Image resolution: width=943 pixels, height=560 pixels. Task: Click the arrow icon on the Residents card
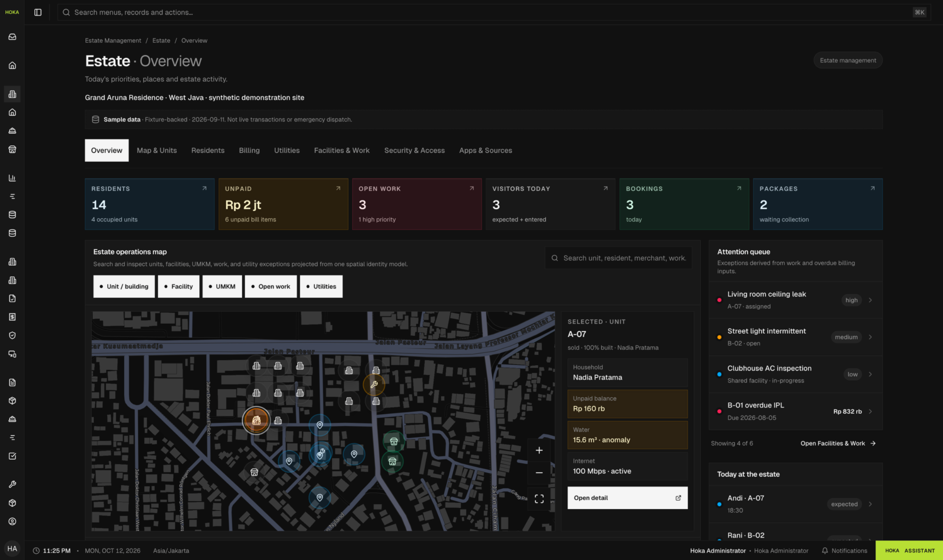(204, 189)
